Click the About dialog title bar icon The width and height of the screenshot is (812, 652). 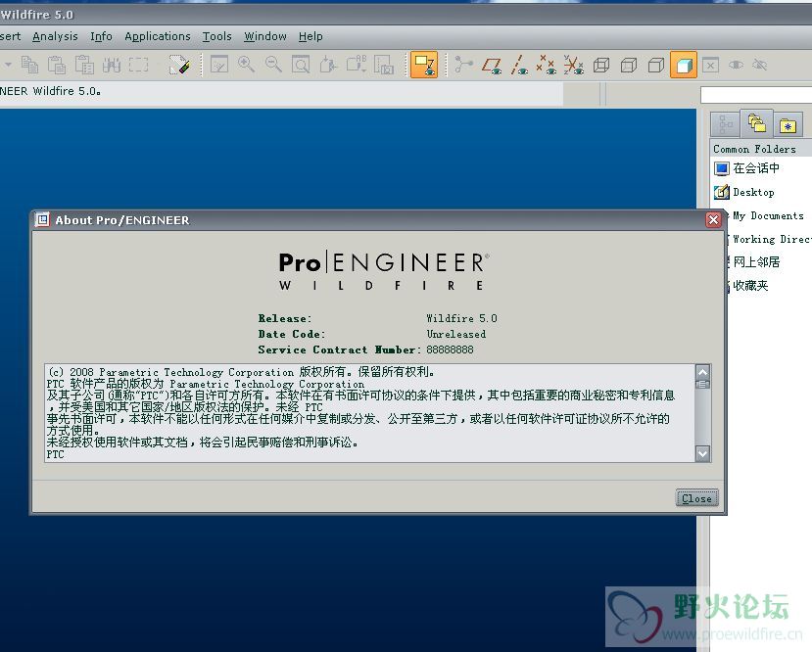click(42, 220)
